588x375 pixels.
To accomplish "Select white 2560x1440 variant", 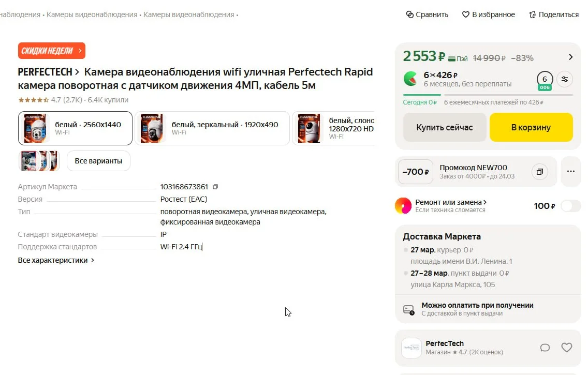I will pos(75,128).
